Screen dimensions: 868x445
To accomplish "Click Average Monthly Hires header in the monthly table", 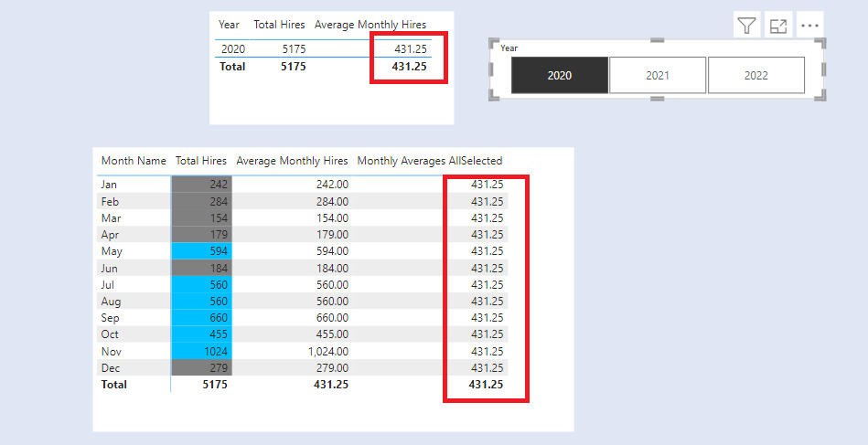I will pyautogui.click(x=292, y=161).
